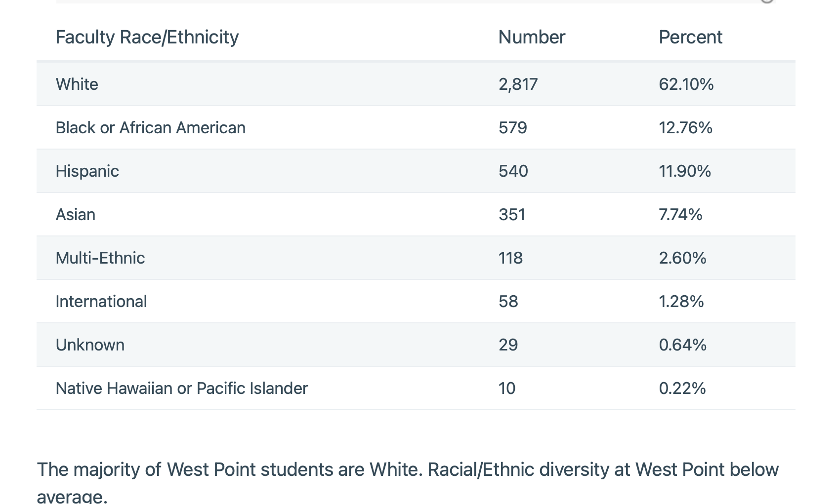Select the 579 number cell
The height and width of the screenshot is (504, 838).
click(512, 128)
